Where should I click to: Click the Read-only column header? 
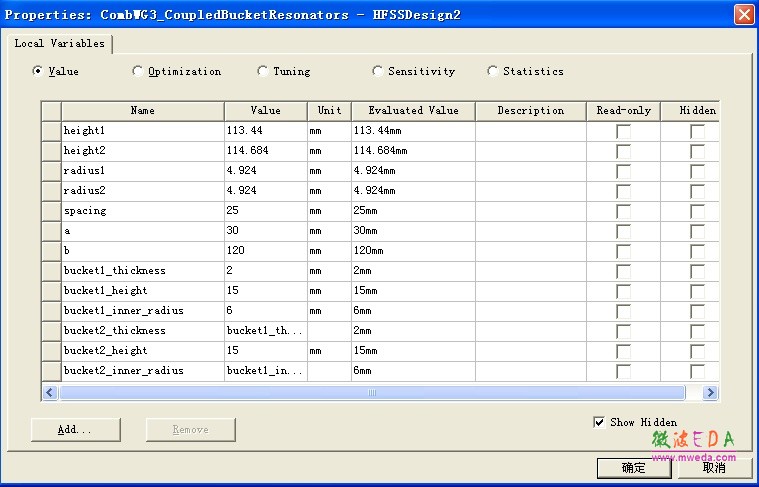(x=623, y=111)
